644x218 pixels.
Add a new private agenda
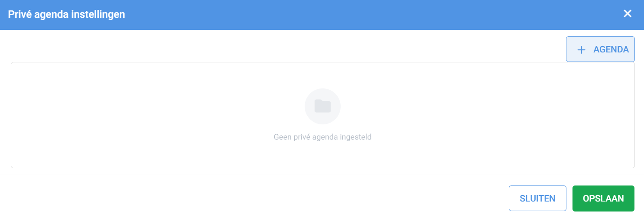(x=600, y=49)
